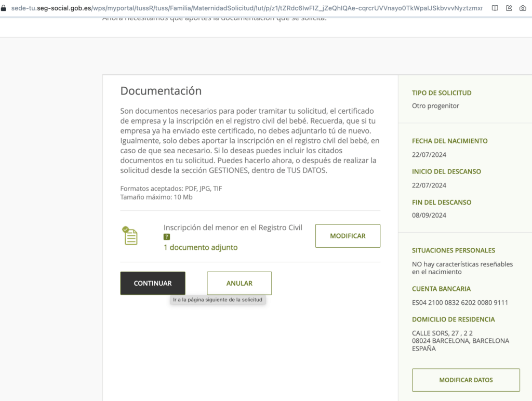Select 'Inscripción del menor en el Registro Civil' text

233,228
